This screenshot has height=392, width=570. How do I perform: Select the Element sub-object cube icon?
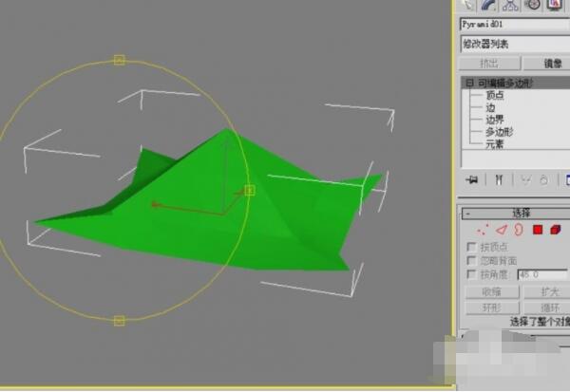coord(555,230)
